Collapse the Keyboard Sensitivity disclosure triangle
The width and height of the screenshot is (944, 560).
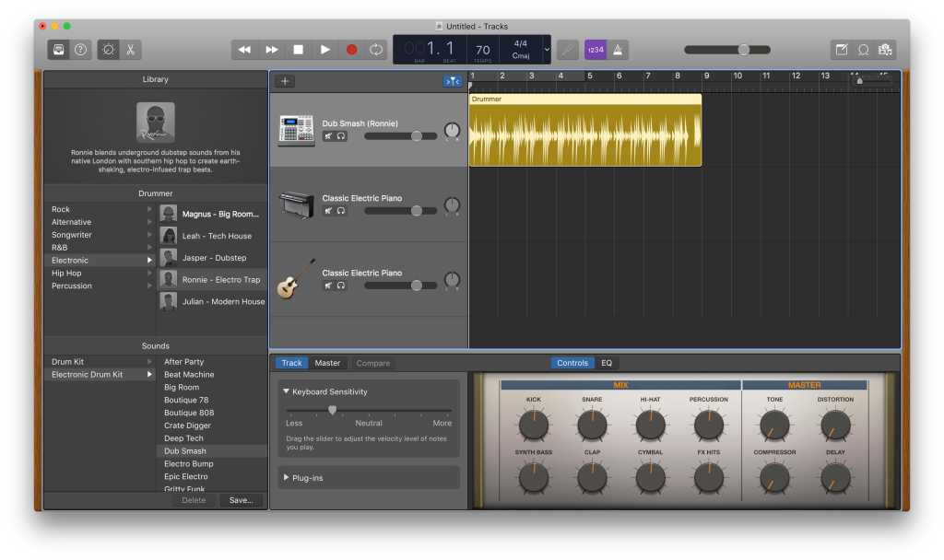tap(286, 391)
